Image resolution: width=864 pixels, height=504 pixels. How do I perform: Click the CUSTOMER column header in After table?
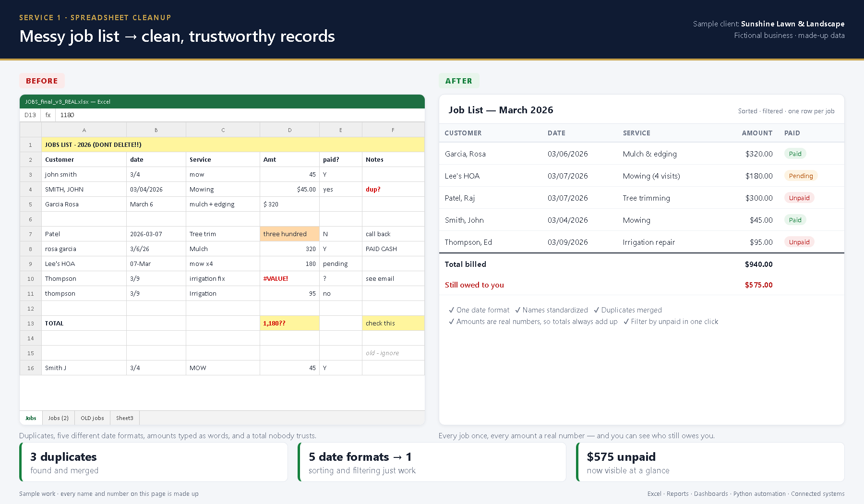click(x=463, y=133)
